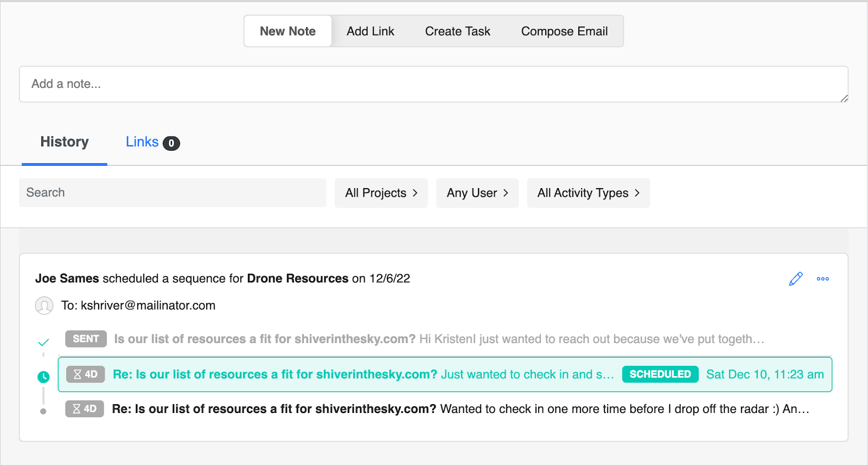Viewport: 868px width, 465px height.
Task: Expand the All Projects filter
Action: click(x=381, y=193)
